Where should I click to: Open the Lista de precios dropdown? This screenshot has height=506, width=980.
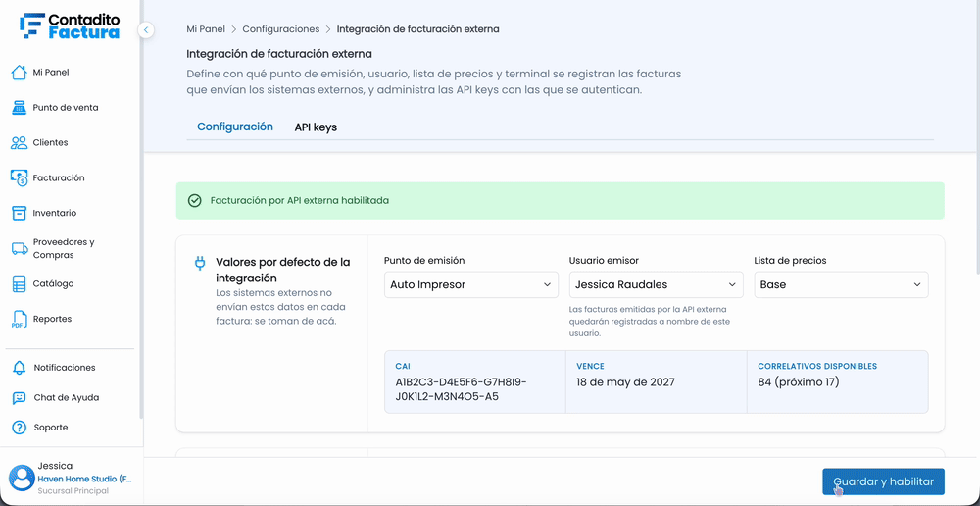tap(841, 284)
